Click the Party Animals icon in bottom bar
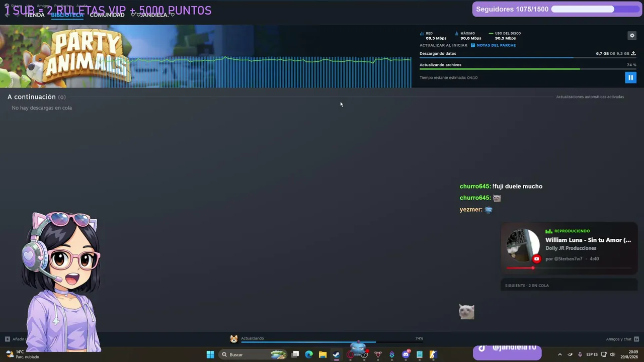Screen dimensions: 644x362 234,339
